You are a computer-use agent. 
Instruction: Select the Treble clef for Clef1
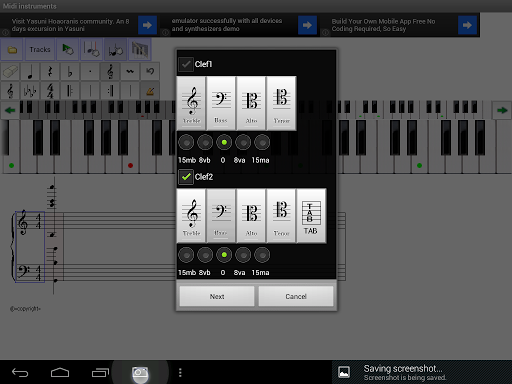click(x=191, y=103)
